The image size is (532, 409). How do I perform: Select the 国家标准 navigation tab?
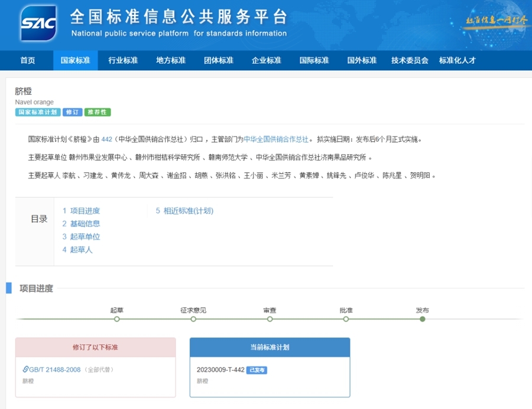tap(75, 60)
